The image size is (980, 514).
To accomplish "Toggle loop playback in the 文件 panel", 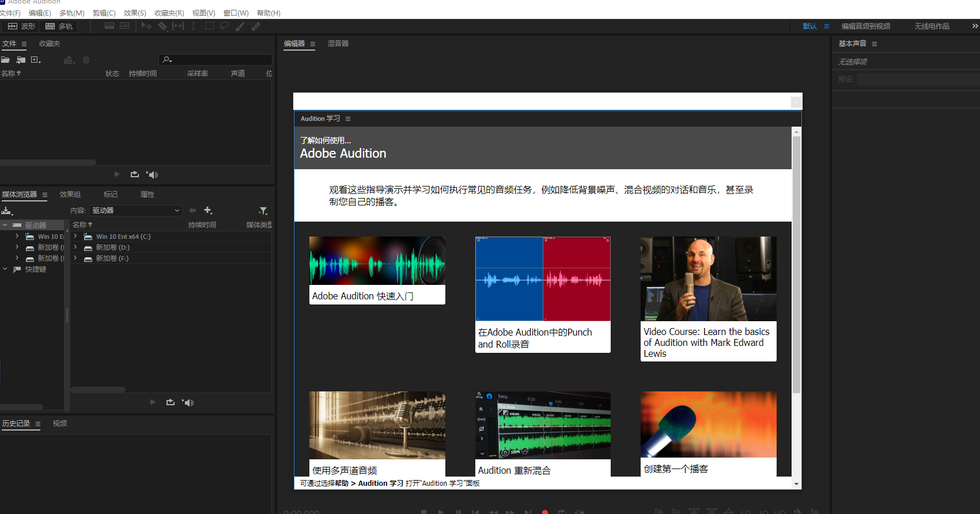I will [135, 174].
